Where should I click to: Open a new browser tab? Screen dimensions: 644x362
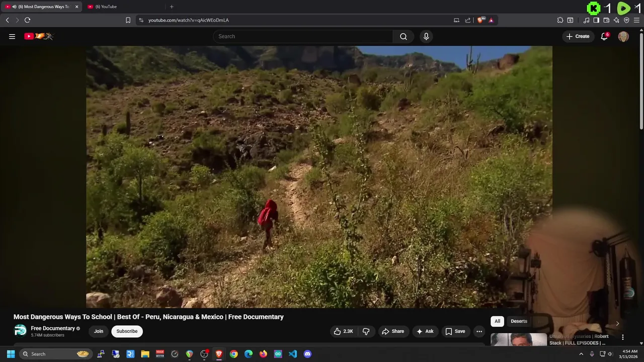(x=172, y=7)
